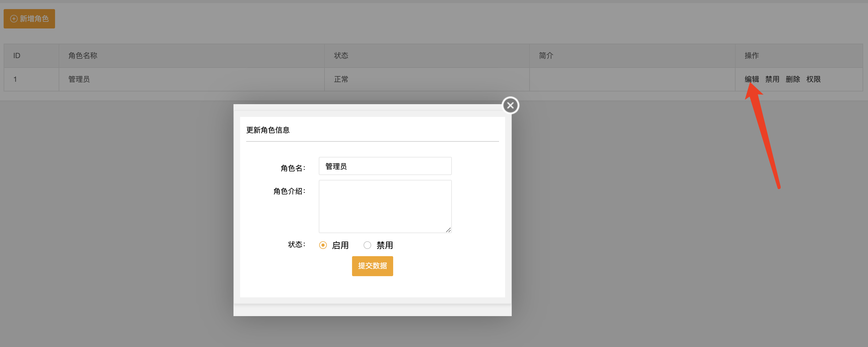Click the ID column header
This screenshot has width=868, height=347.
coord(31,56)
